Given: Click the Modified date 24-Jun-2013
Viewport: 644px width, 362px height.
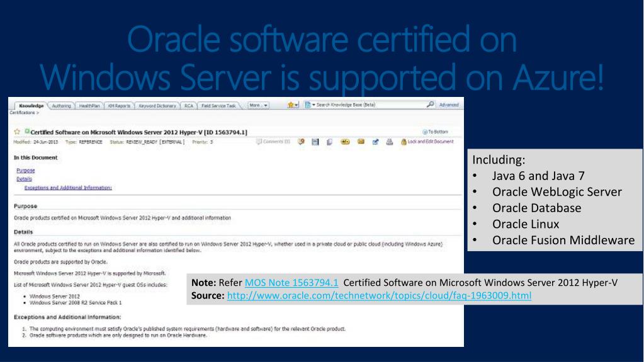Looking at the screenshot, I should coord(45,142).
